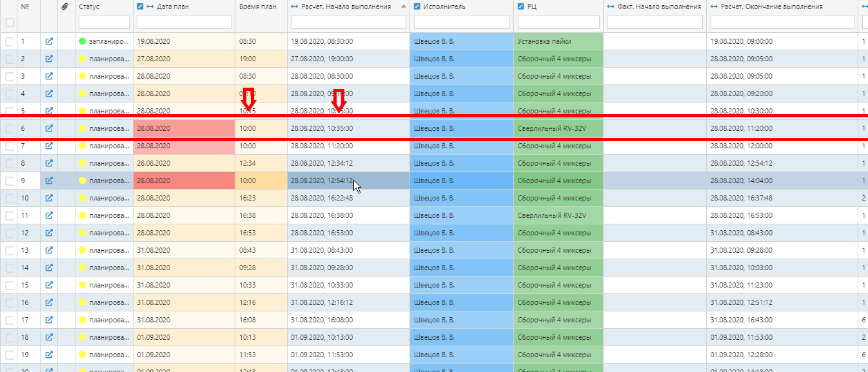Open the row number 2 link
The height and width of the screenshot is (372, 868).
23,59
